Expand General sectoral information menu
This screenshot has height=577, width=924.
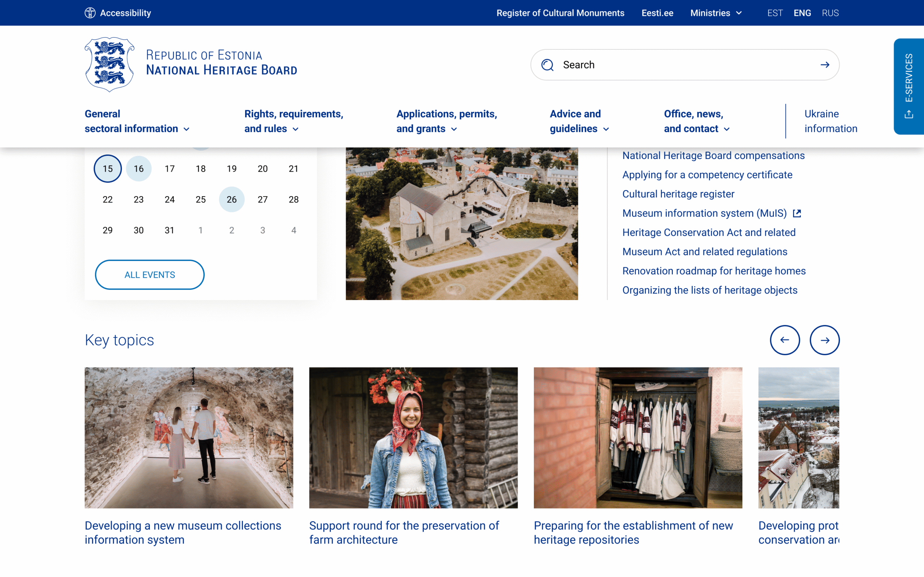pyautogui.click(x=137, y=122)
